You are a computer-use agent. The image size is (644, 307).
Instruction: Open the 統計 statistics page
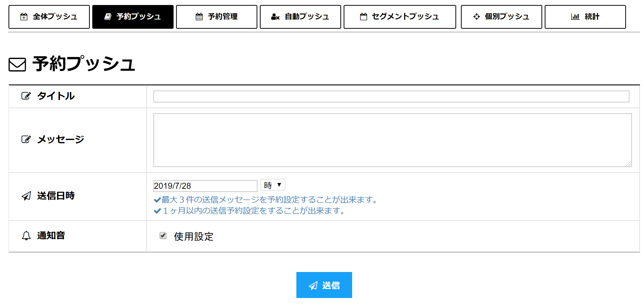585,17
